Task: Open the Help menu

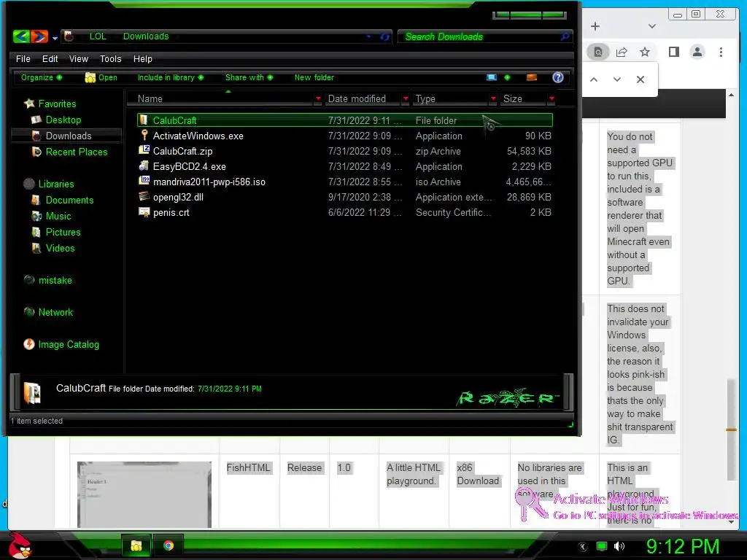Action: [142, 58]
